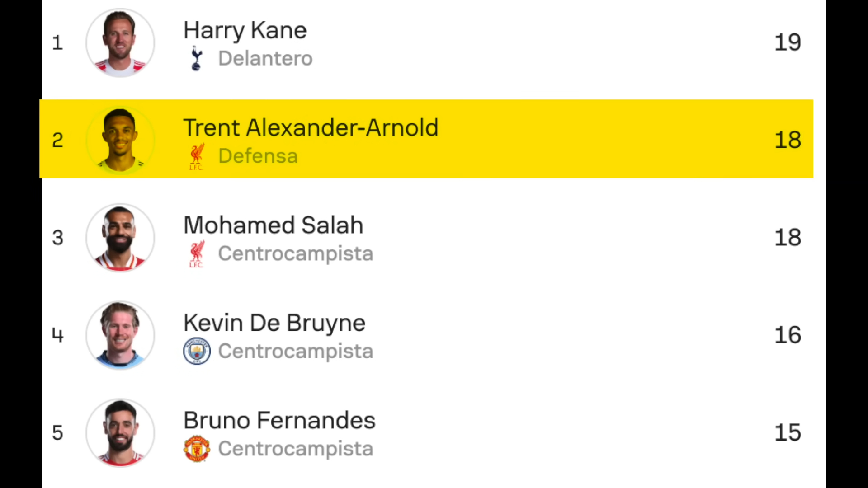Select the Harry Kane name link

click(x=245, y=31)
